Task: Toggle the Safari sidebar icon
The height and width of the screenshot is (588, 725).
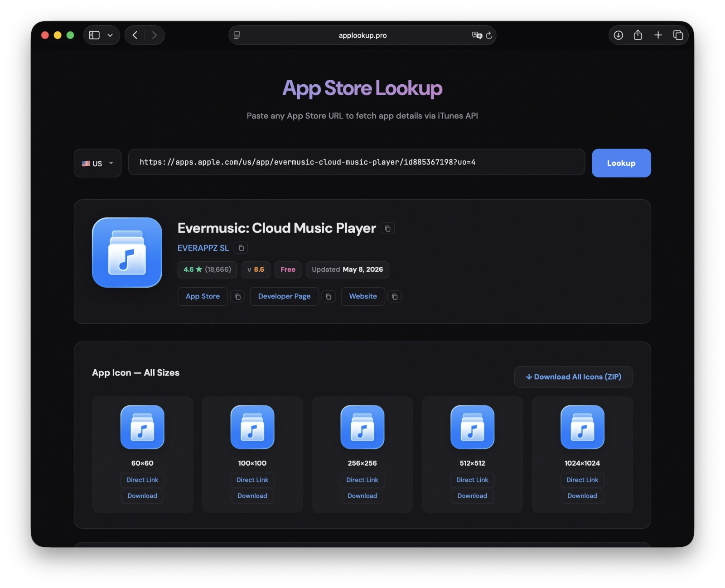Action: point(94,35)
